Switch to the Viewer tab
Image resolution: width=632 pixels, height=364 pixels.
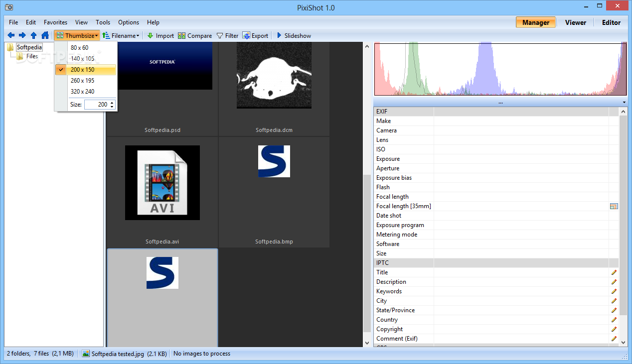click(576, 22)
